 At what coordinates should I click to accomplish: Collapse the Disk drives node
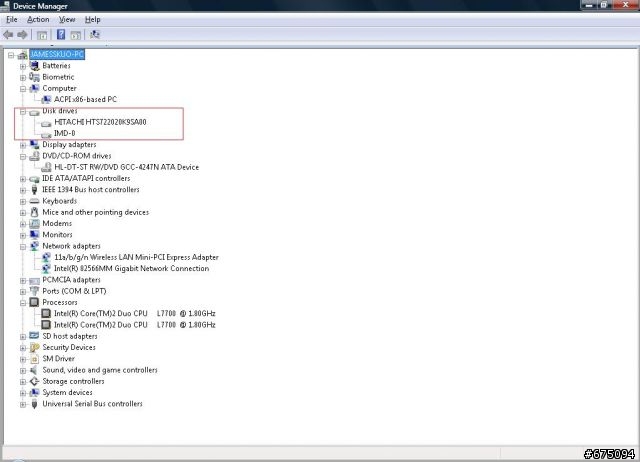tap(23, 111)
